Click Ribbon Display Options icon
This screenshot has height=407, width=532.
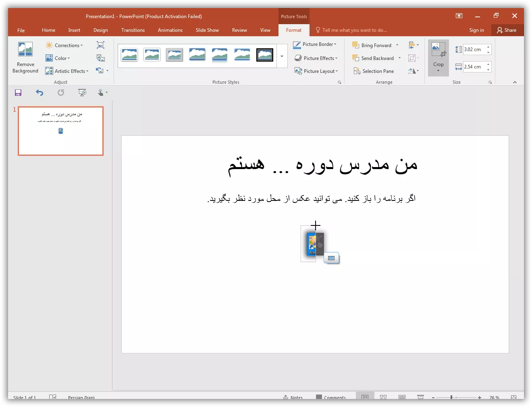pyautogui.click(x=459, y=16)
